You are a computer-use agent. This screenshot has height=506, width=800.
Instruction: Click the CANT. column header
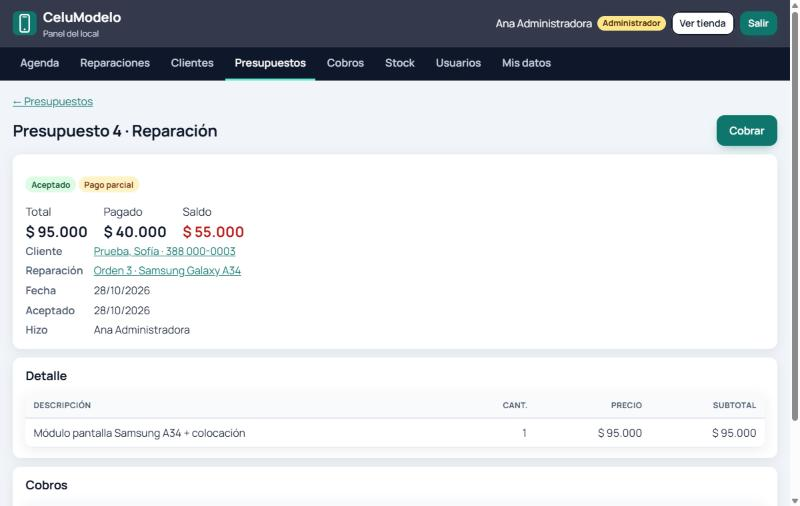click(515, 405)
